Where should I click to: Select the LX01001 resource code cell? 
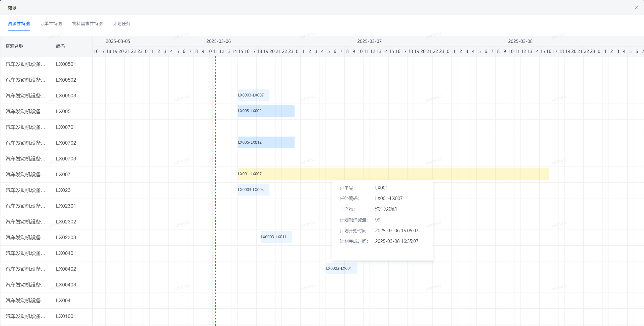[x=66, y=316]
